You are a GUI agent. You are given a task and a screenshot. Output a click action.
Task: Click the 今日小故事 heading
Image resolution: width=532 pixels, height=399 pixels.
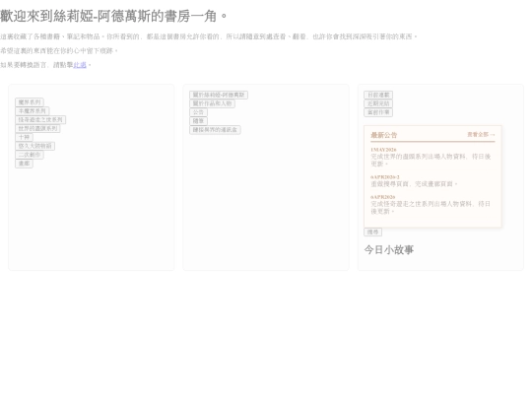click(x=389, y=249)
